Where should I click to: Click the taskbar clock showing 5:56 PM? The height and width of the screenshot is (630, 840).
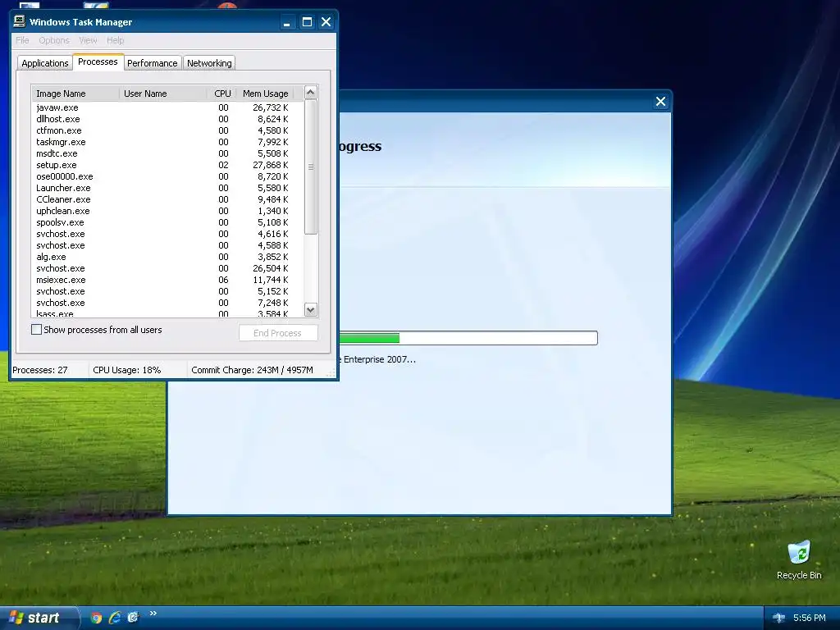tap(810, 618)
